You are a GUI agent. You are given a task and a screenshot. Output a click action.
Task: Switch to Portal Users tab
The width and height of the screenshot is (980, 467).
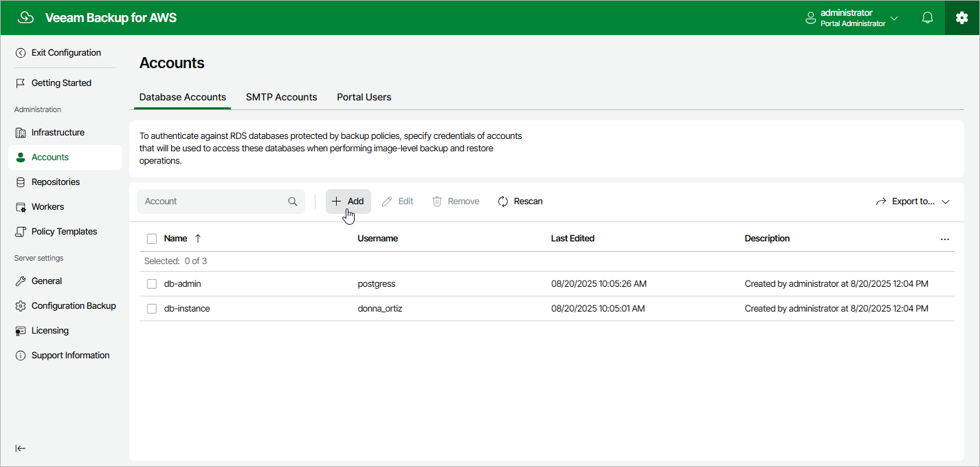[364, 97]
